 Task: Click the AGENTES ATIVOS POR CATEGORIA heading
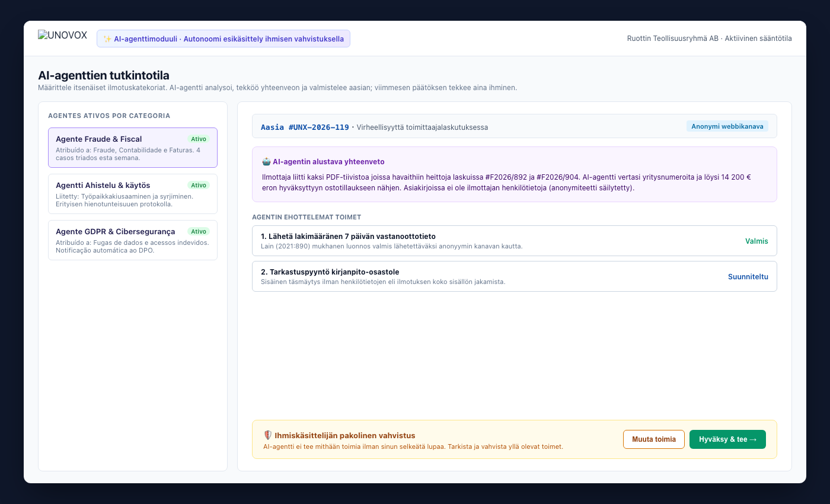point(109,116)
